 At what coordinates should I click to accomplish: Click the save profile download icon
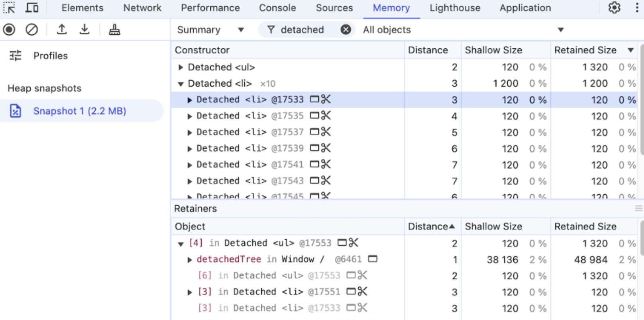point(84,30)
